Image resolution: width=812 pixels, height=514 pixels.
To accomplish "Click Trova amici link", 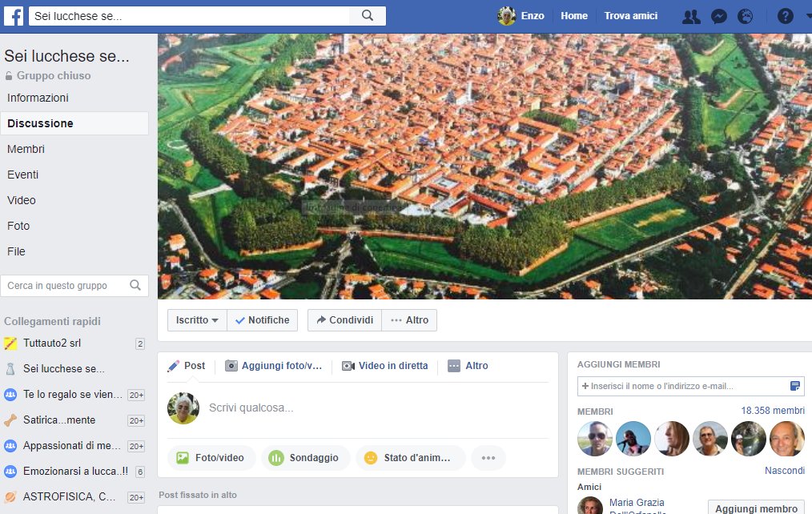I will coord(631,16).
